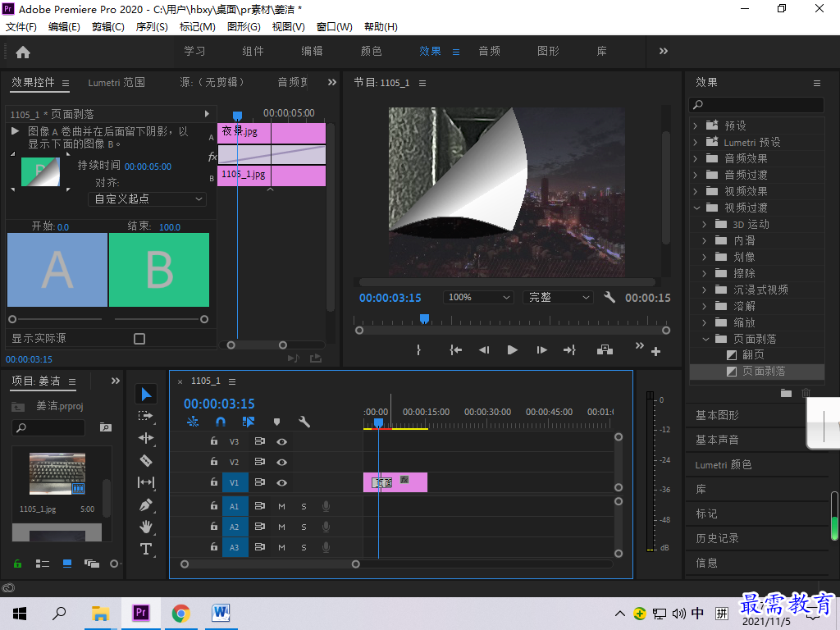Expand the 溶解 folder
Screen dimensions: 840x630
(705, 307)
